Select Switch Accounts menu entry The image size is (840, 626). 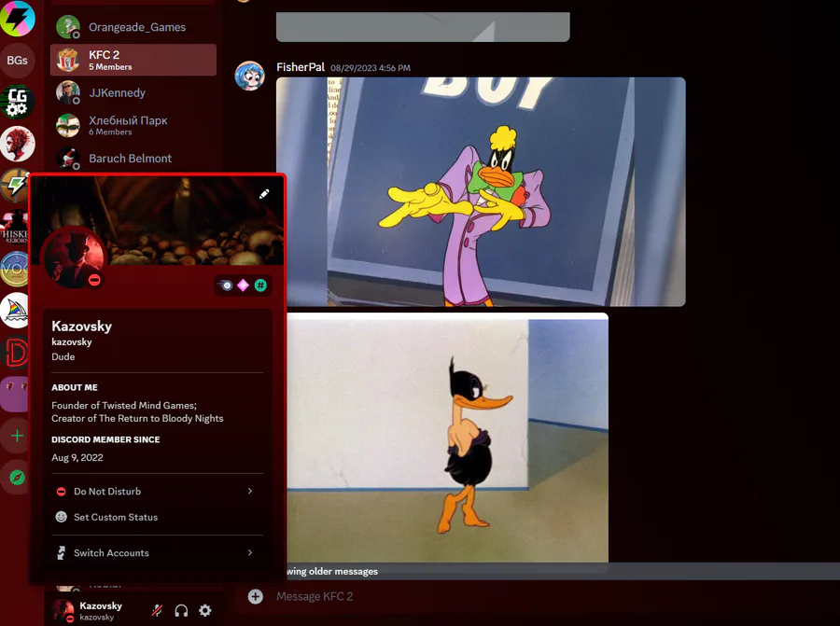[157, 552]
